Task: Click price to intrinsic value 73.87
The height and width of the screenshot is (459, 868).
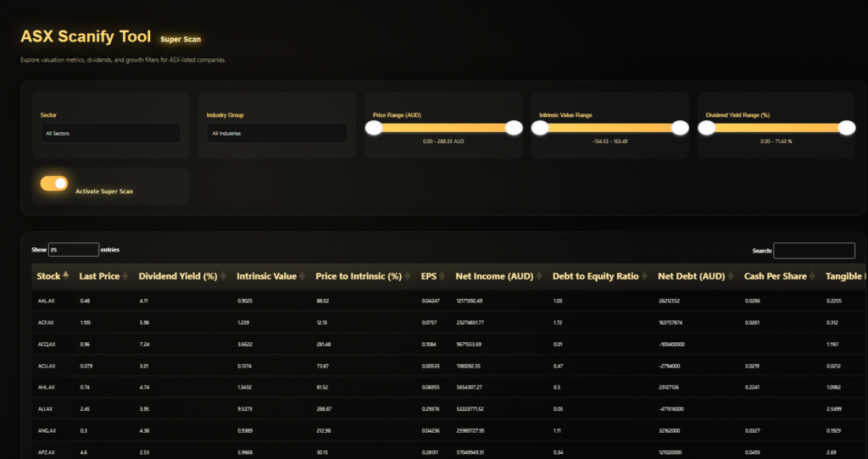Action: [322, 366]
